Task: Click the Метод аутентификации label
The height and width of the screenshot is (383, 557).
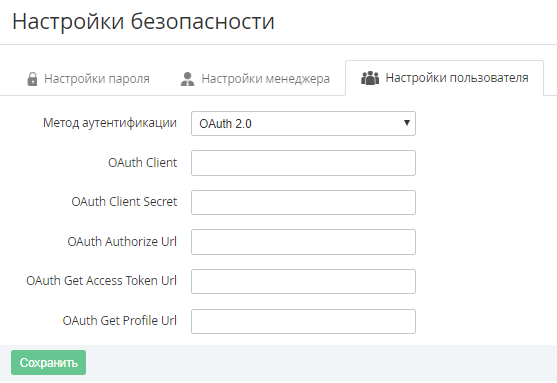Action: (110, 123)
